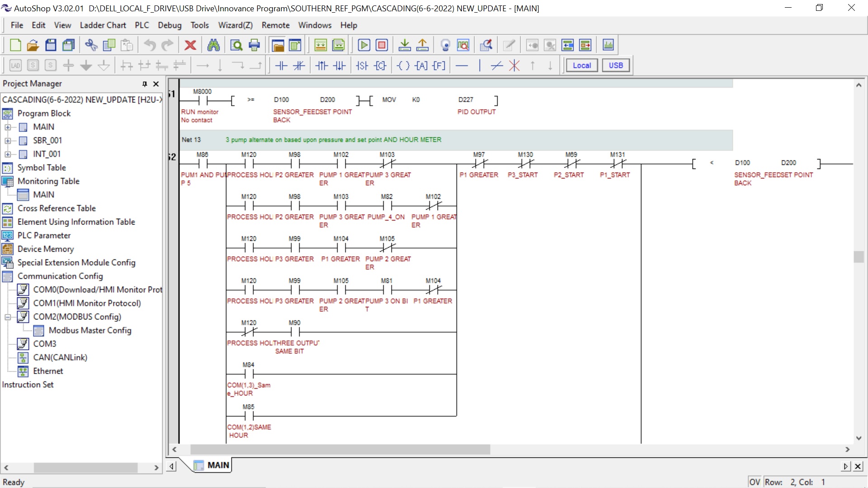Open PLC Parameter in project tree

pyautogui.click(x=44, y=235)
